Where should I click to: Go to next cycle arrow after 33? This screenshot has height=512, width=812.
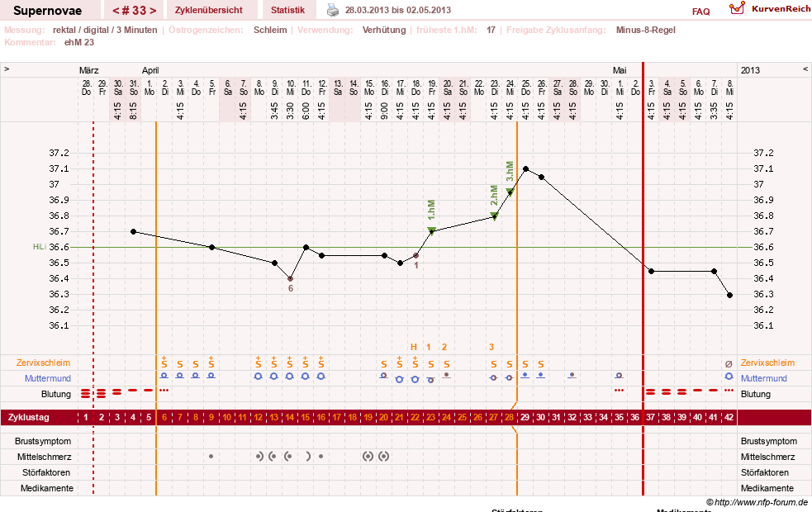point(153,11)
